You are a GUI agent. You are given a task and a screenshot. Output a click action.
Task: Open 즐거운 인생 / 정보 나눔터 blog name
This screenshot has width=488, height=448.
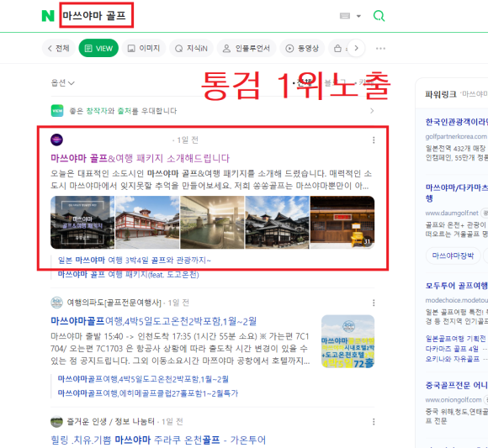(110, 422)
